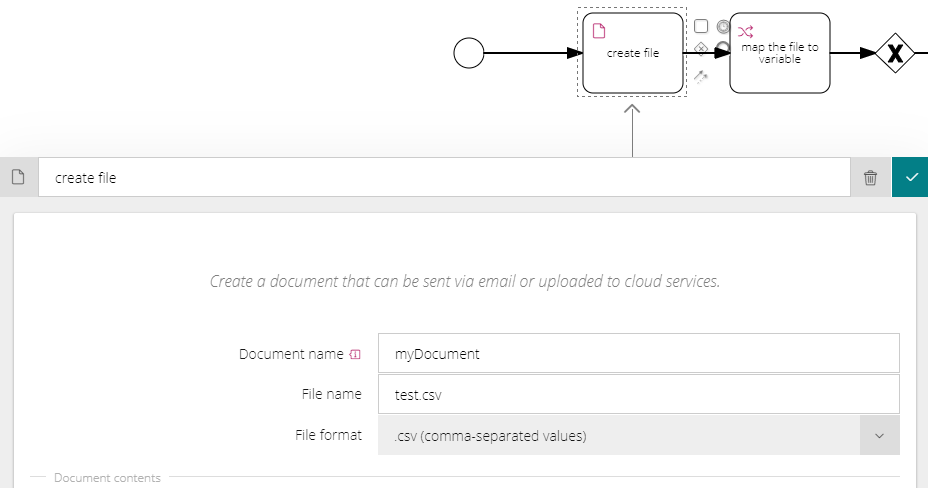Viewport: 928px width, 488px height.
Task: Click the document icon beside action title
Action: (18, 177)
